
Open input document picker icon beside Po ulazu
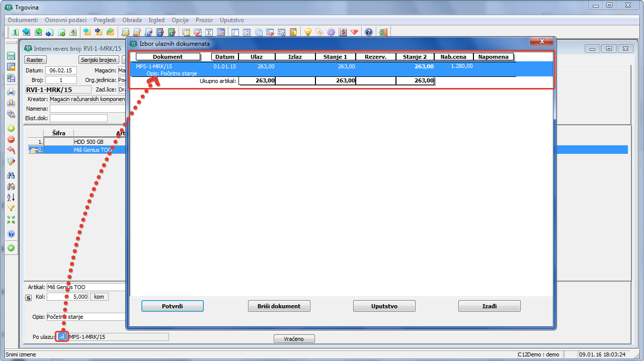(62, 336)
